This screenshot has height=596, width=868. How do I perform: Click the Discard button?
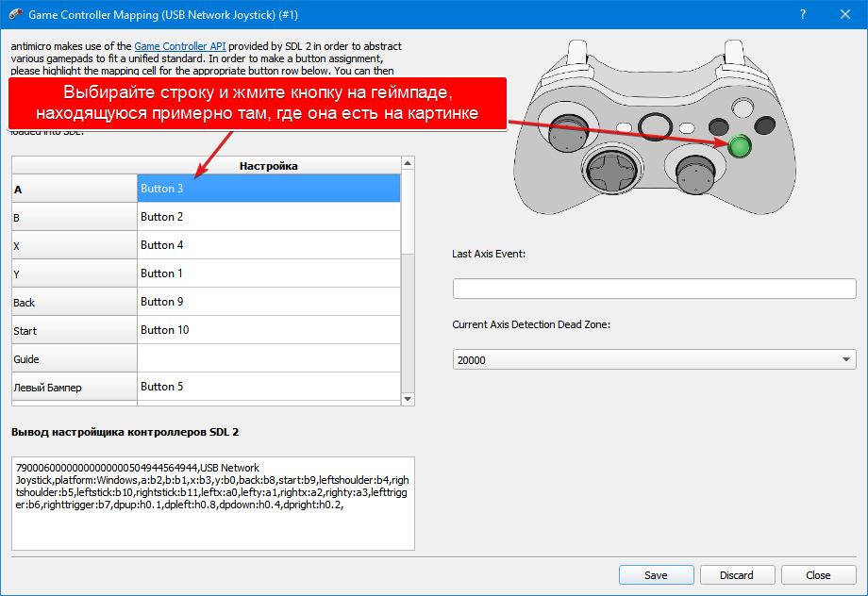pyautogui.click(x=737, y=575)
